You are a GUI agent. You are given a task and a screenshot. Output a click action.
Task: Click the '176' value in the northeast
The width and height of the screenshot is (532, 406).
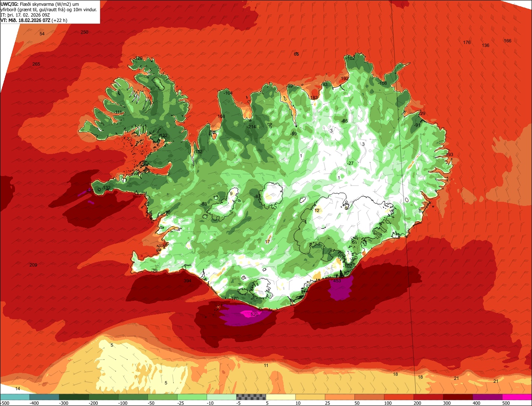click(x=467, y=42)
